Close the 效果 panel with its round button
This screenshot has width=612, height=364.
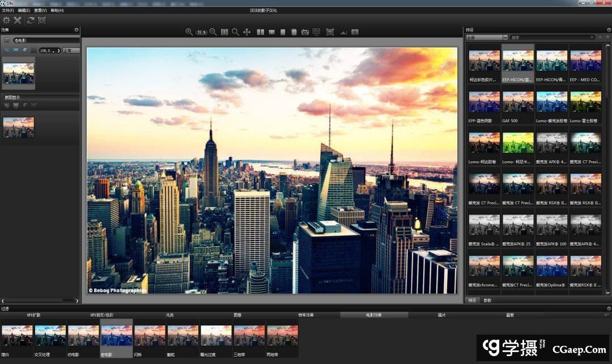[76, 29]
